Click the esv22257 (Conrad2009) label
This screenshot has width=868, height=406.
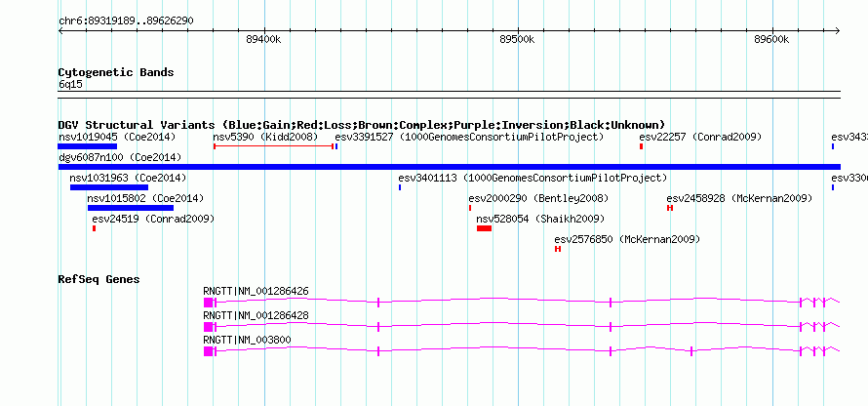click(x=699, y=137)
